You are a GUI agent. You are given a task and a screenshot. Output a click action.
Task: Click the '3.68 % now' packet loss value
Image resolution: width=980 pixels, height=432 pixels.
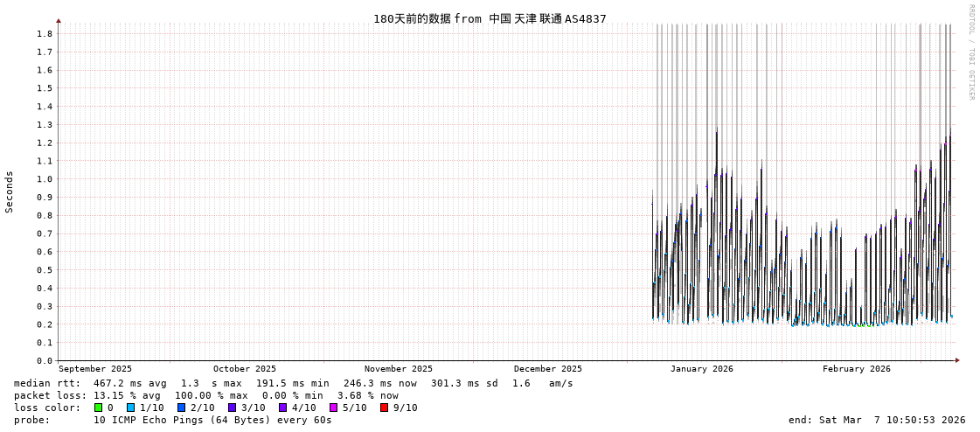[368, 396]
